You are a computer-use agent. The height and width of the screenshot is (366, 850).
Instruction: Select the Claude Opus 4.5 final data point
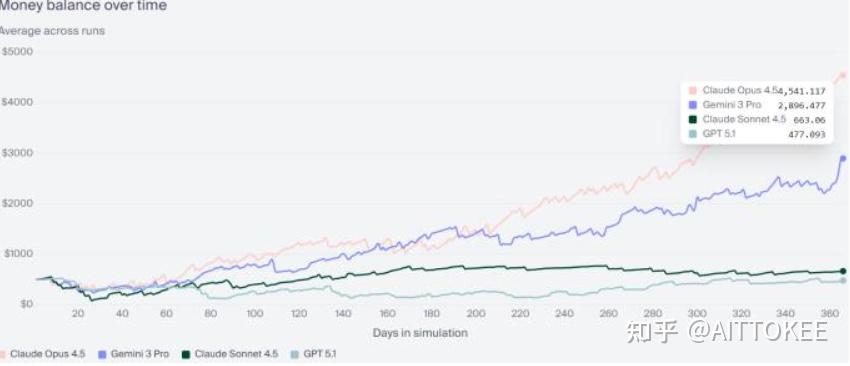click(843, 75)
